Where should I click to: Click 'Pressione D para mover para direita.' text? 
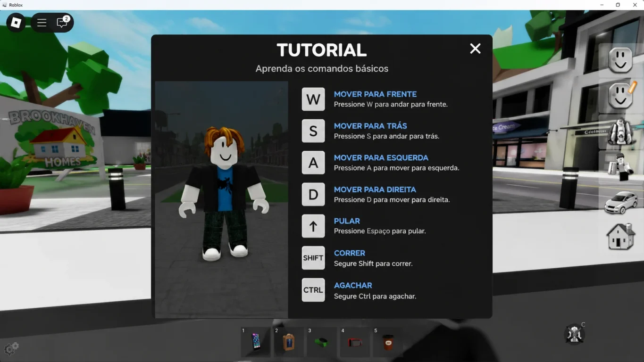point(392,200)
